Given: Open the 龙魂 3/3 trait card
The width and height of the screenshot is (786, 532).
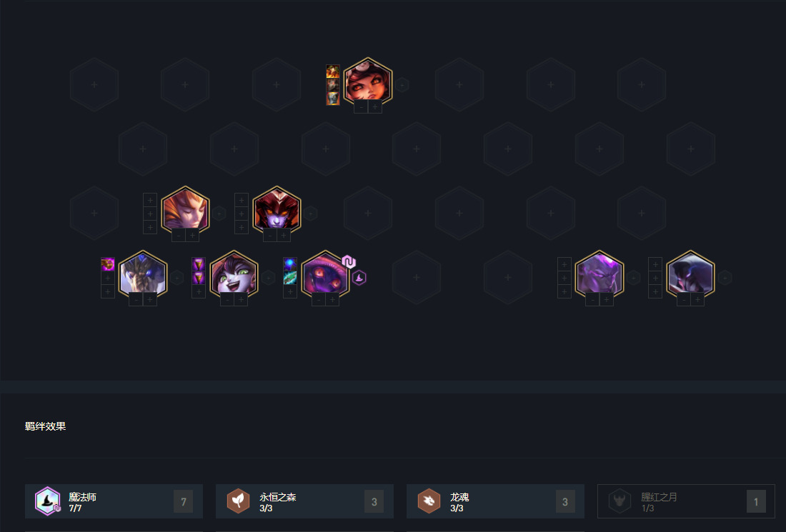Looking at the screenshot, I should (x=495, y=501).
